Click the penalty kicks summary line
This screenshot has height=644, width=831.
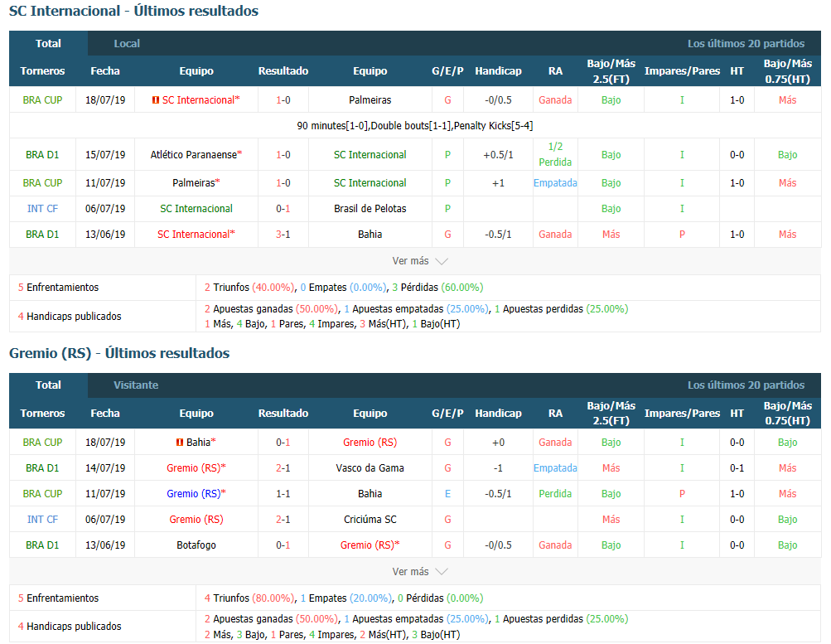coord(415,126)
